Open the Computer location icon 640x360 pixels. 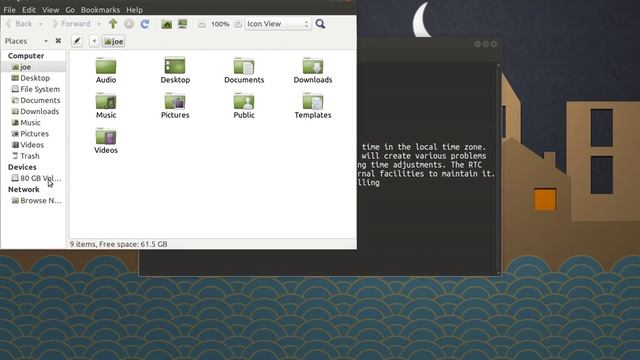[182, 24]
